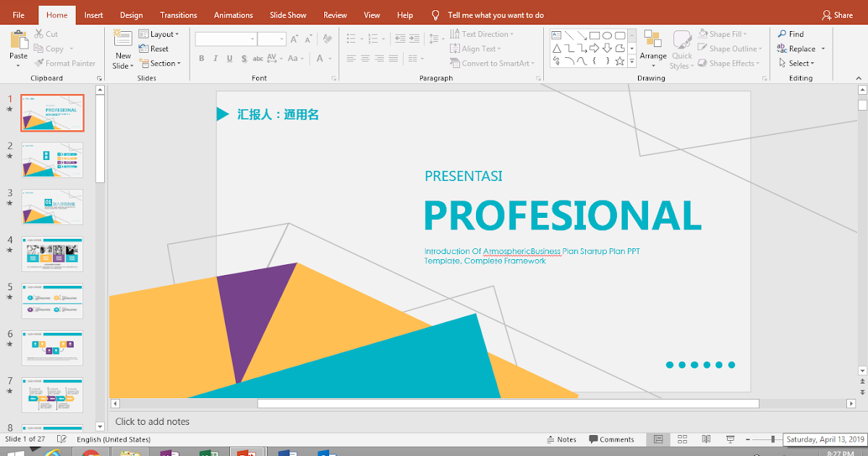Switch to the Design tab
This screenshot has width=868, height=456.
point(131,15)
